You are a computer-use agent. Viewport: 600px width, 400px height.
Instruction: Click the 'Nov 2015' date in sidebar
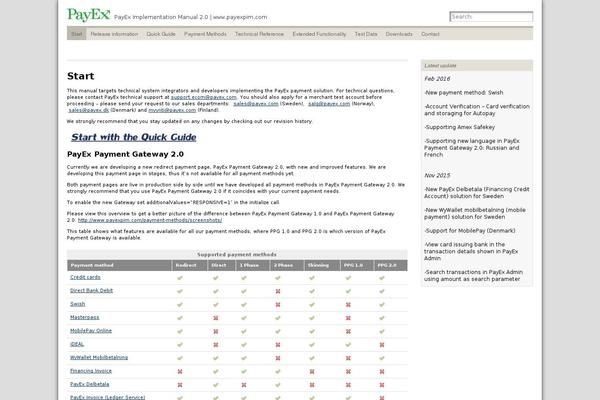click(x=437, y=175)
